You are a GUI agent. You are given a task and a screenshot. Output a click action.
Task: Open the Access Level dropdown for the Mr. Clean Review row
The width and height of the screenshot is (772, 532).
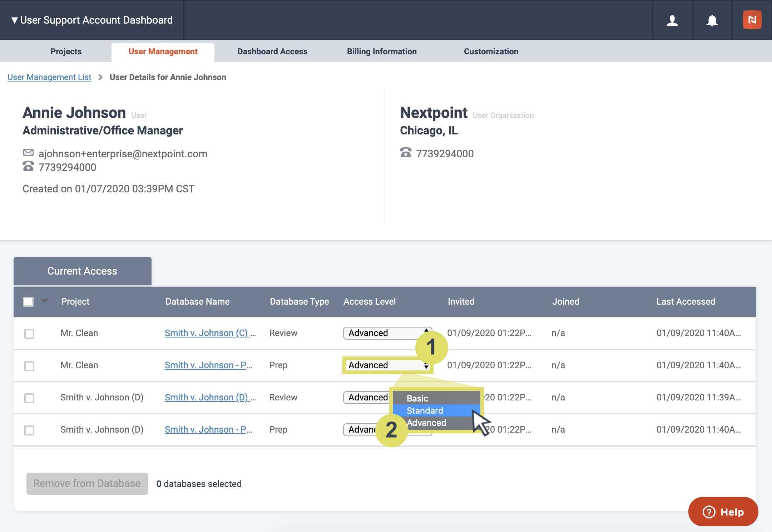(387, 333)
